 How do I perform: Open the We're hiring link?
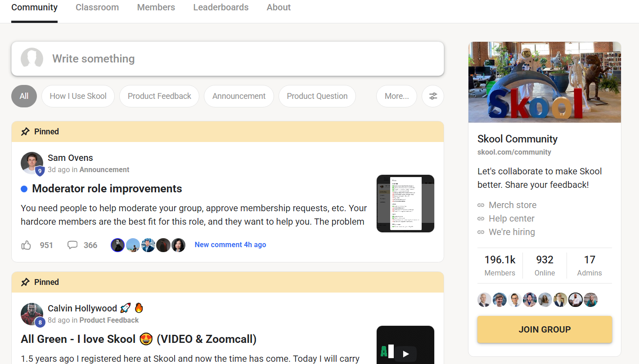(512, 232)
